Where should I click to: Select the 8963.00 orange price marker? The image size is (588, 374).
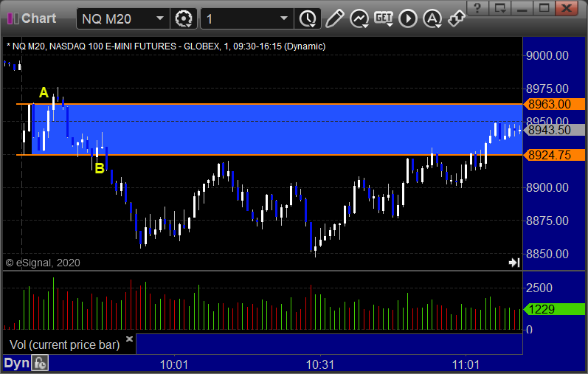[x=553, y=104]
